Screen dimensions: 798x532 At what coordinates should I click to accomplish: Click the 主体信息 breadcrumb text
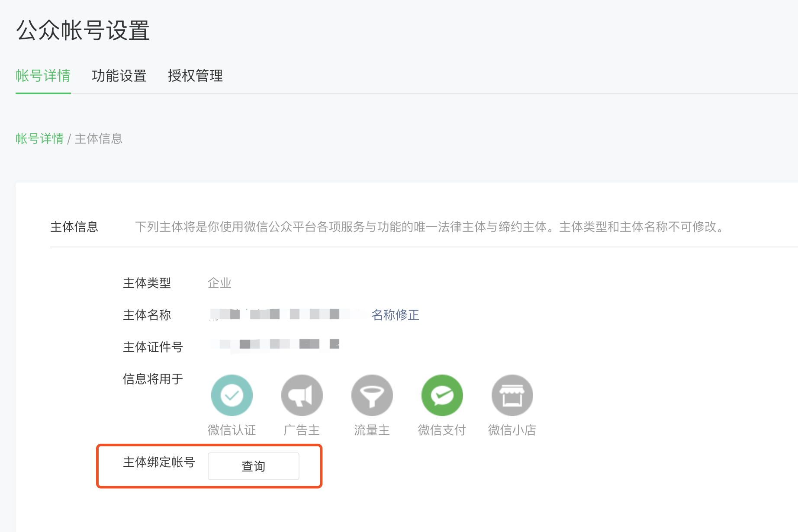pyautogui.click(x=99, y=138)
